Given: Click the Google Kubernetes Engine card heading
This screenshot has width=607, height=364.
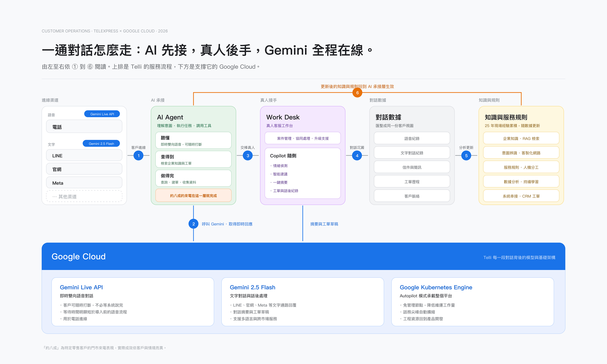Looking at the screenshot, I should pos(436,287).
